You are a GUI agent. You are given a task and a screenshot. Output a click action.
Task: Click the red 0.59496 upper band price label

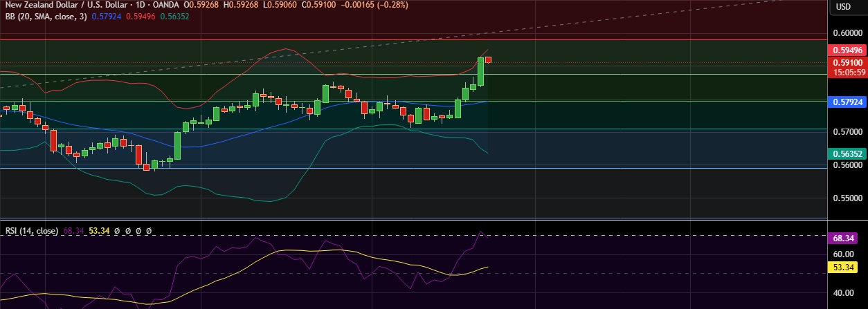(x=847, y=50)
